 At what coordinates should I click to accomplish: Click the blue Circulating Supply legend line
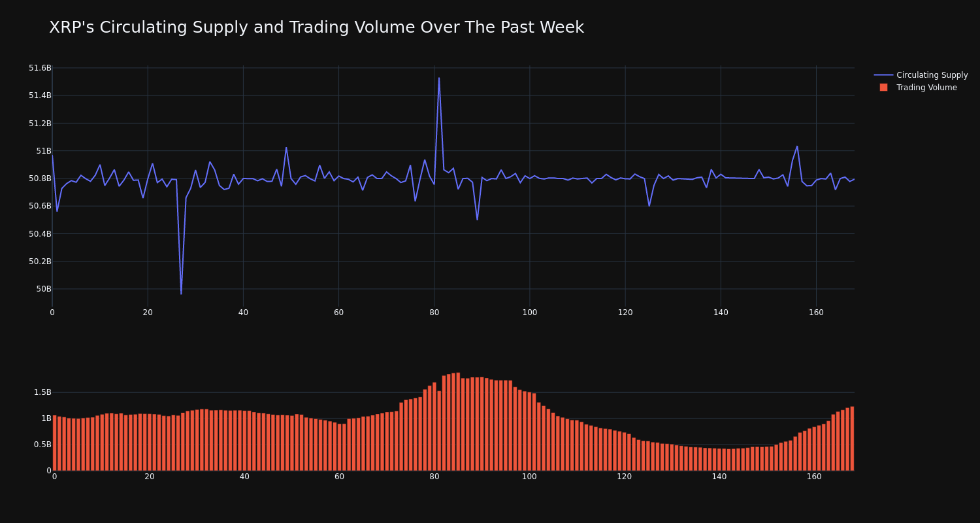coord(883,75)
